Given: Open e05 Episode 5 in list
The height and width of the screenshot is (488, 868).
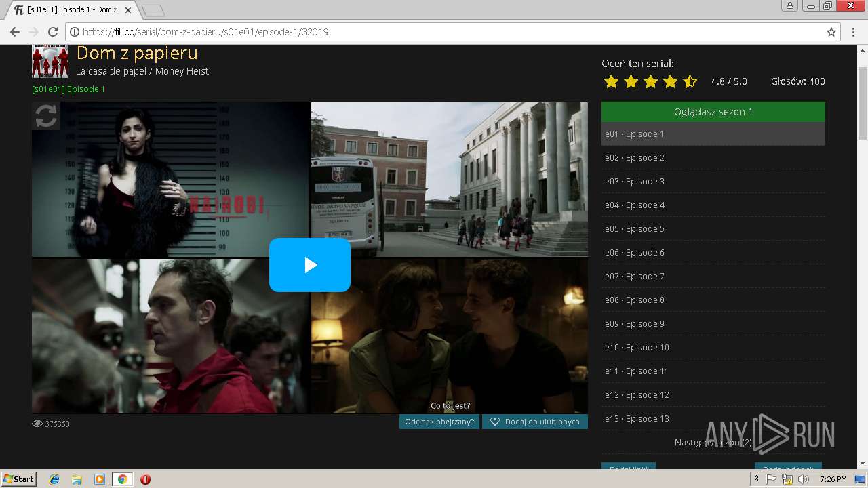Looking at the screenshot, I should 713,228.
